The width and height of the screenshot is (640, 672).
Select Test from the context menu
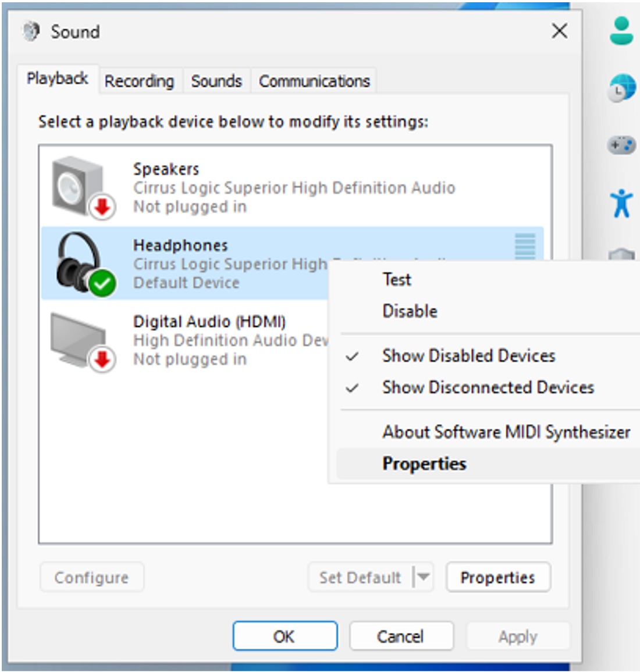pos(397,280)
